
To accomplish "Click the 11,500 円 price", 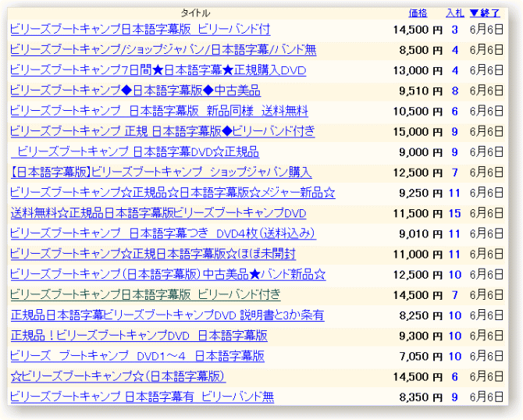I will [x=418, y=213].
